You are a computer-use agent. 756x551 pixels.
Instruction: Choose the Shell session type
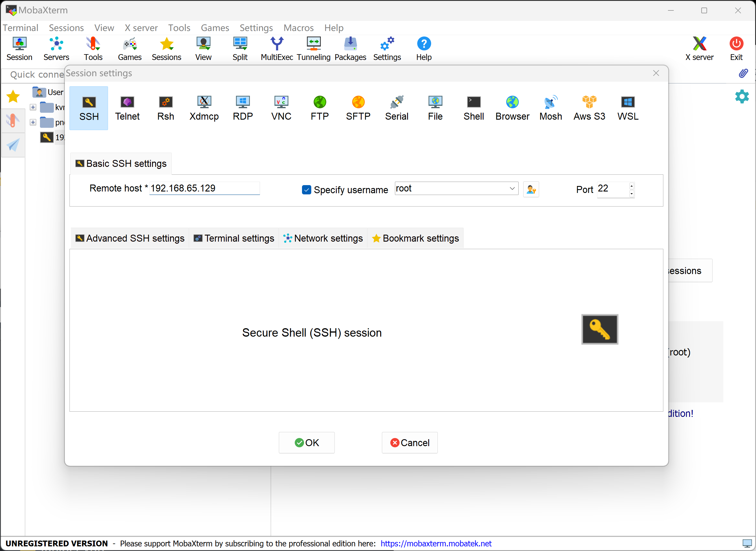pos(474,108)
